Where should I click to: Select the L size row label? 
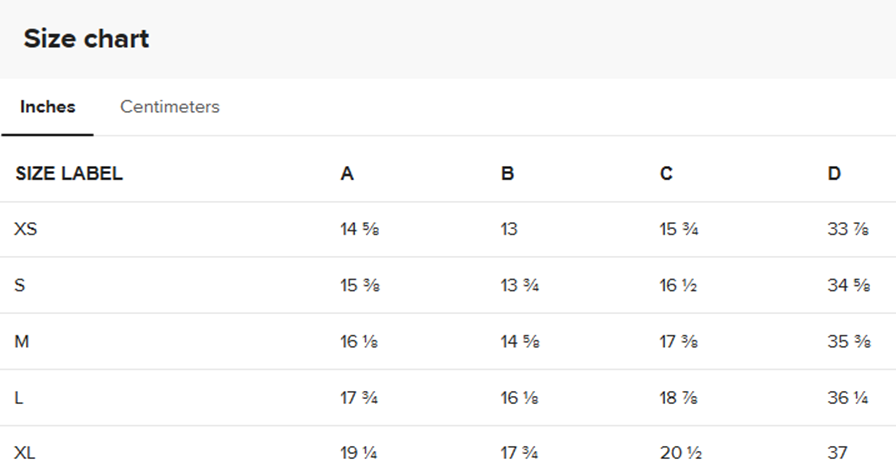19,398
